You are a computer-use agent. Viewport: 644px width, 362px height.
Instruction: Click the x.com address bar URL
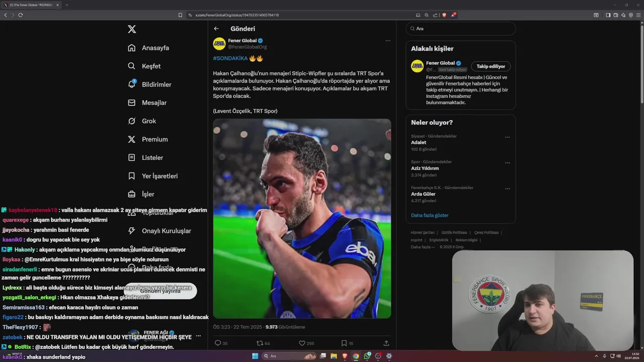(237, 15)
